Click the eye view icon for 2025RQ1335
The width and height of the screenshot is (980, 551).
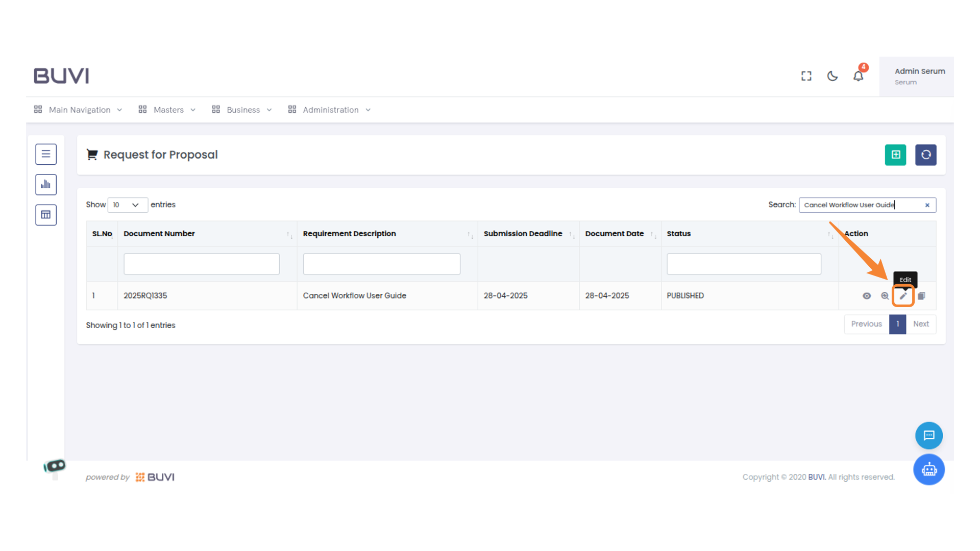click(x=867, y=296)
